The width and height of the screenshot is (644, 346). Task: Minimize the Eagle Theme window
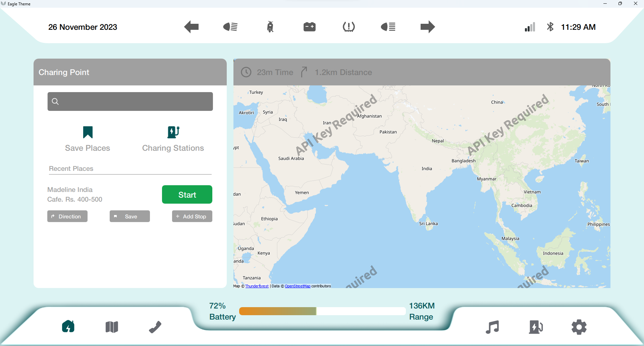point(605,4)
